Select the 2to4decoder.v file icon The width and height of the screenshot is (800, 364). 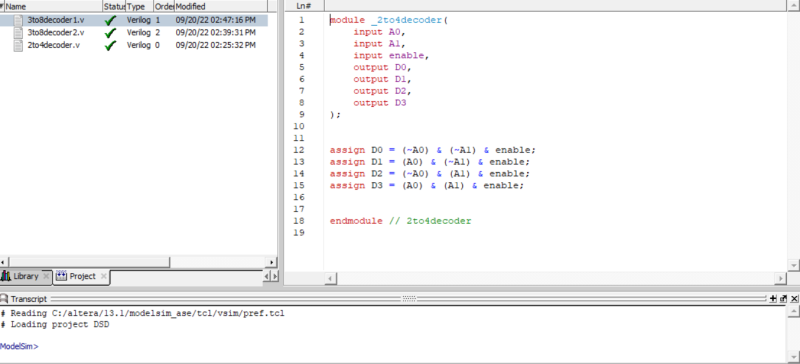18,45
